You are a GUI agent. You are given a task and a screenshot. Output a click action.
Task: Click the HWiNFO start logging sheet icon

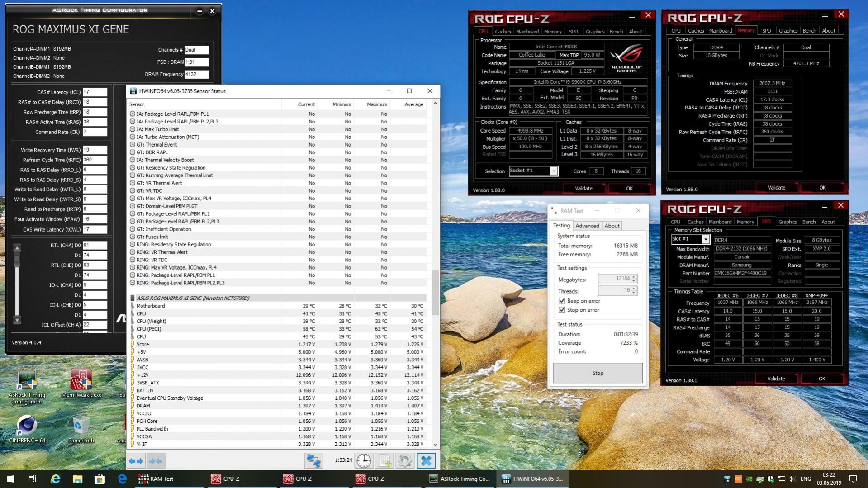384,460
